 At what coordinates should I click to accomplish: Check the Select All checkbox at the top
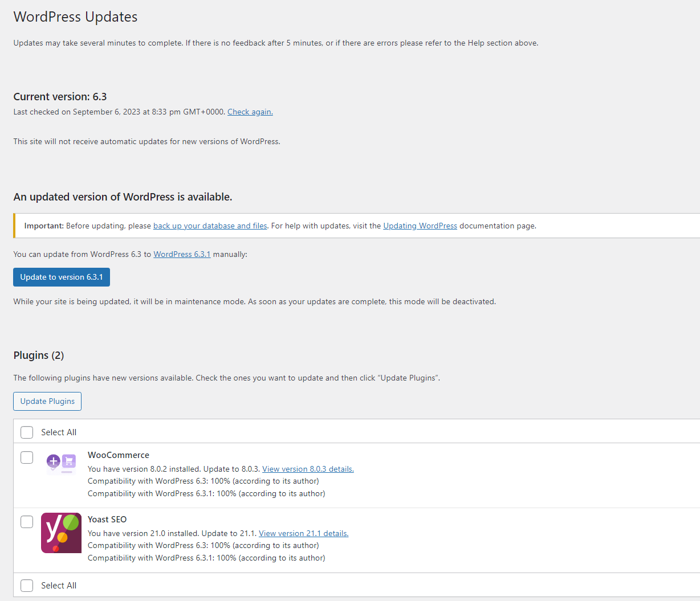26,432
